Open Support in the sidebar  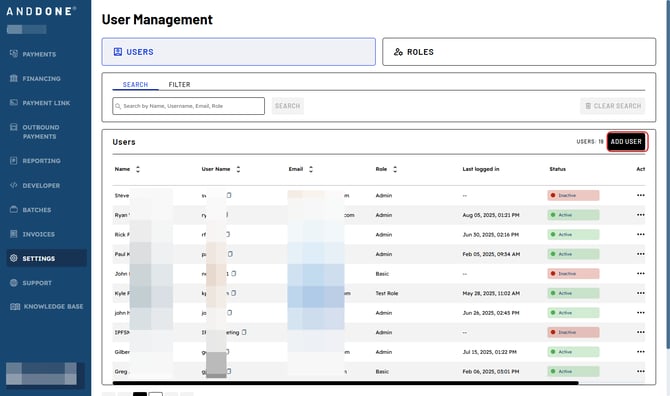pos(31,283)
